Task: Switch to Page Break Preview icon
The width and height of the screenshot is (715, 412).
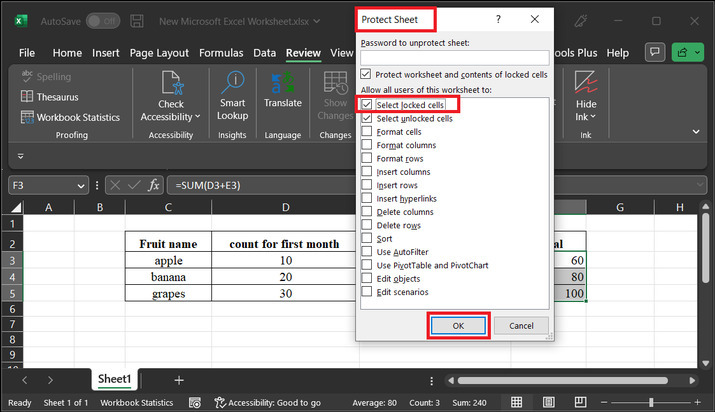Action: coord(580,402)
